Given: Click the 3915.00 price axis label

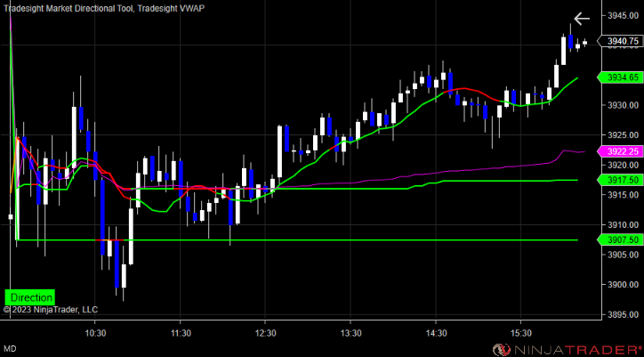Looking at the screenshot, I should (623, 195).
